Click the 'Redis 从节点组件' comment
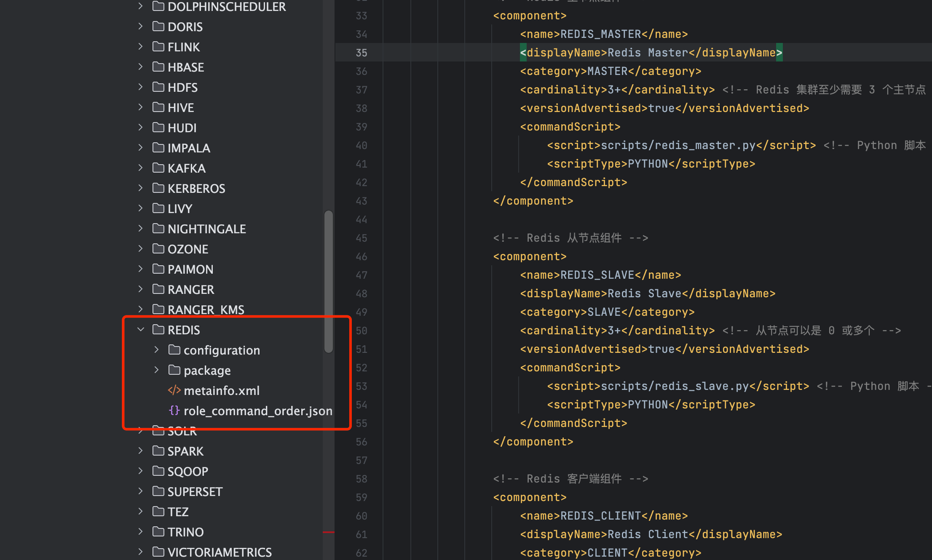Screen dimensions: 932x560 (x=570, y=238)
